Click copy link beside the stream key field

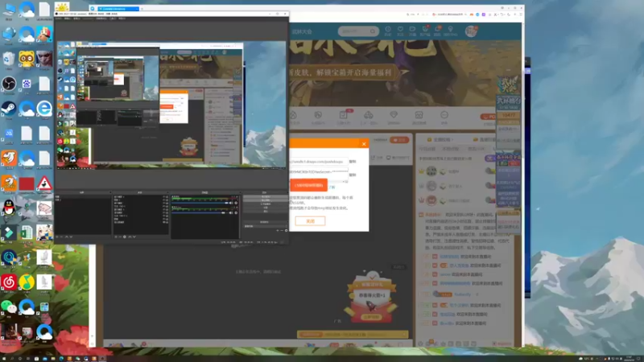point(353,175)
